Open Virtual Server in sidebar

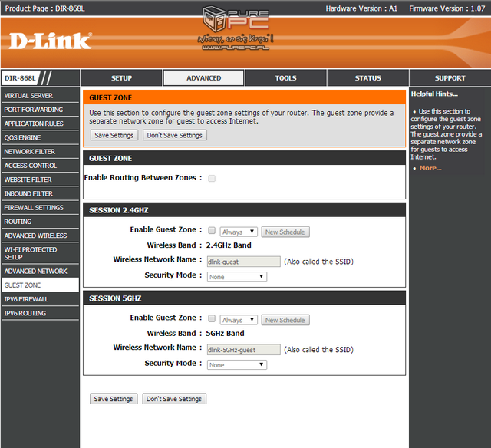[x=40, y=95]
